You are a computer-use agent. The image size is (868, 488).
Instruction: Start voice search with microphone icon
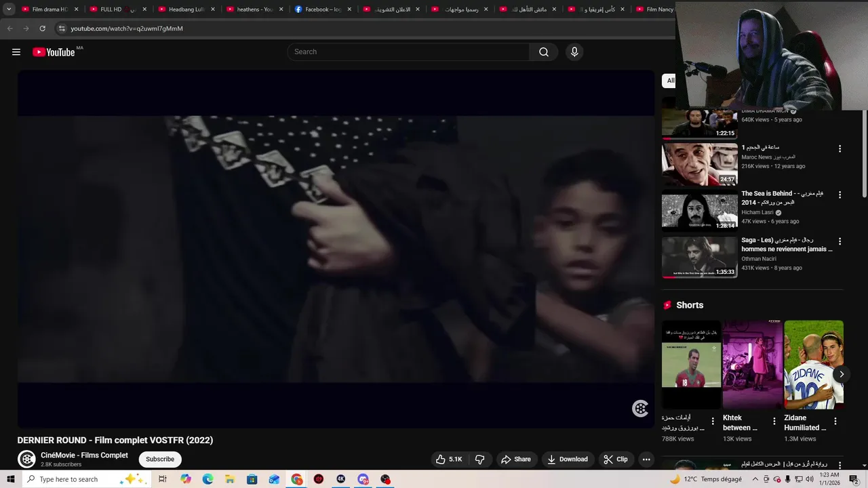click(x=574, y=52)
